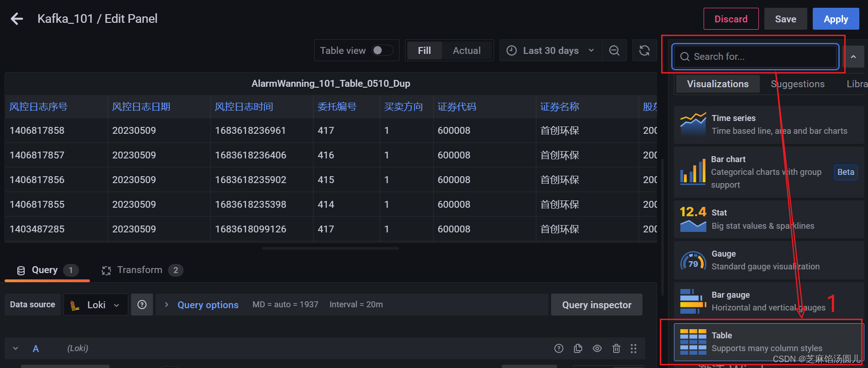This screenshot has height=368, width=868.
Task: Choose the Time series visualization
Action: (x=768, y=125)
